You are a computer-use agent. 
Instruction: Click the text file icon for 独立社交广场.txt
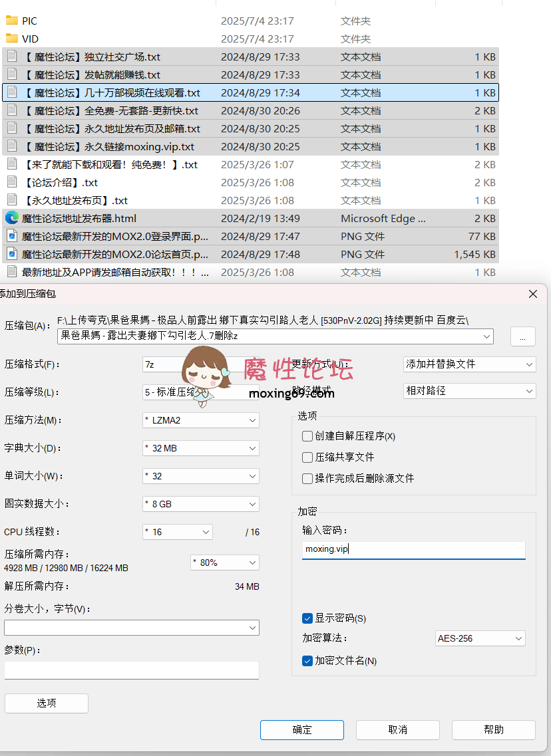pyautogui.click(x=12, y=57)
